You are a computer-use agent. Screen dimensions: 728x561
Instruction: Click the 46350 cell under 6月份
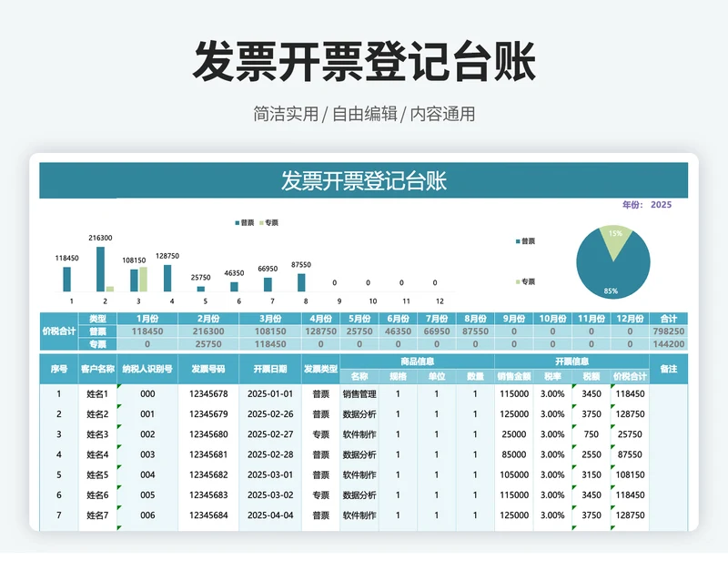coord(398,331)
